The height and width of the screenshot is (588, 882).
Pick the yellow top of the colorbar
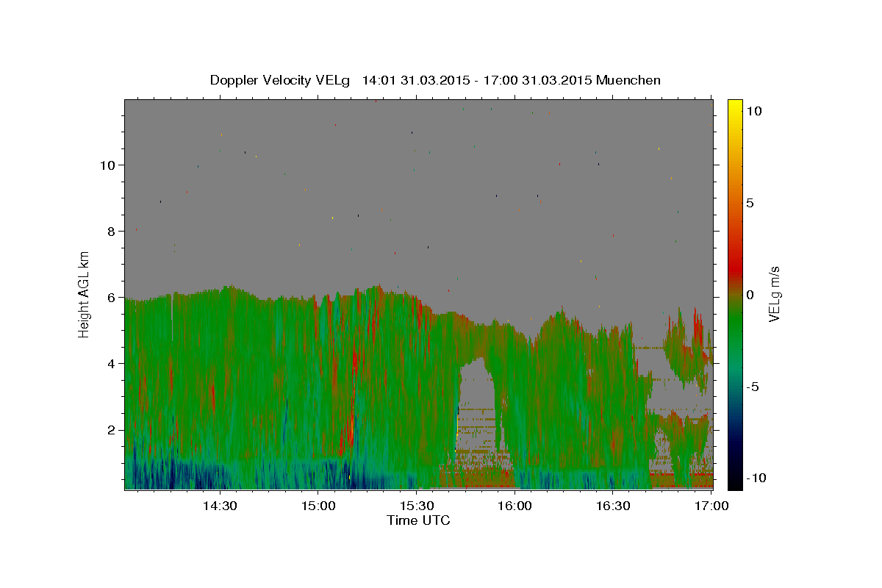[x=735, y=107]
